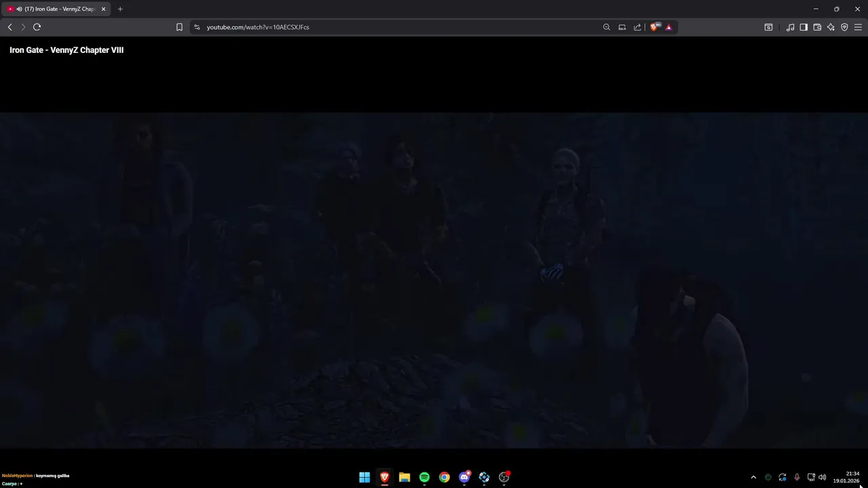Open Brave Rewards triangle icon
Viewport: 868px width, 488px height.
click(x=669, y=27)
